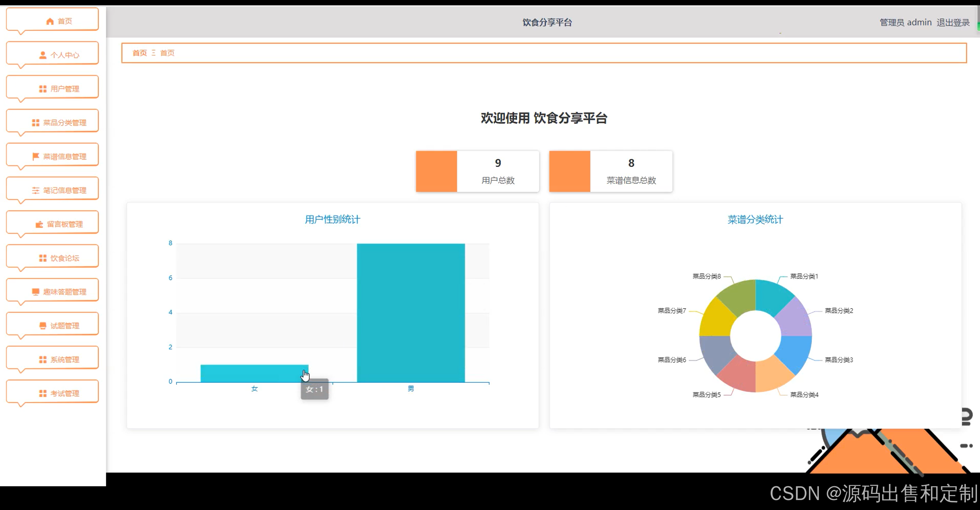980x510 pixels.
Task: Click the 管理员 admin label
Action: click(x=905, y=23)
